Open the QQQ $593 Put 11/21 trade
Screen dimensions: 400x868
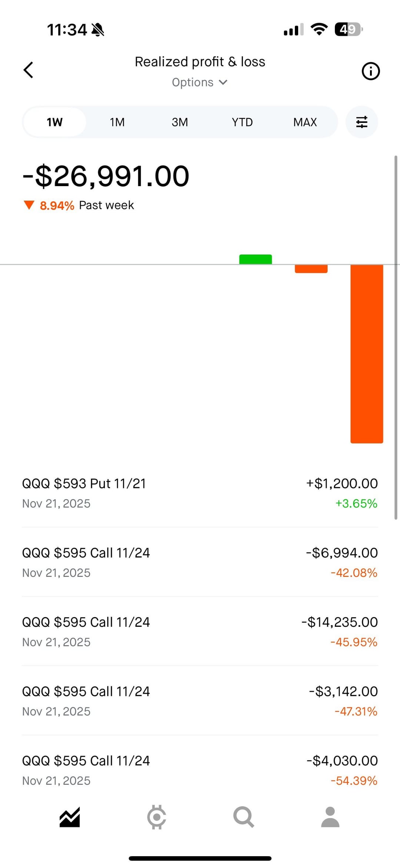pyautogui.click(x=200, y=493)
